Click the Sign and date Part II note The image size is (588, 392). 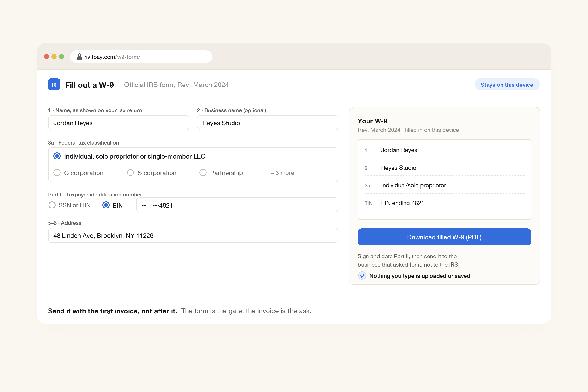click(408, 260)
